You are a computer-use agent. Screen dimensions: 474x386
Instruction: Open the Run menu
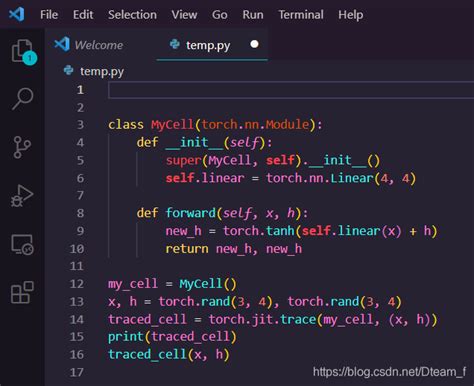pos(253,15)
